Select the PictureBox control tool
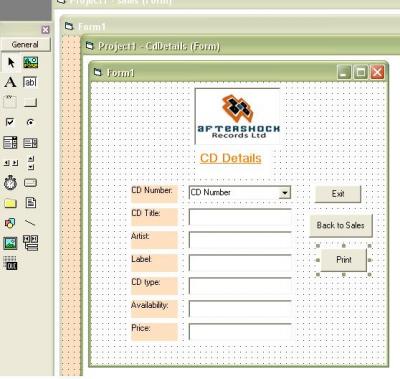 (31, 62)
